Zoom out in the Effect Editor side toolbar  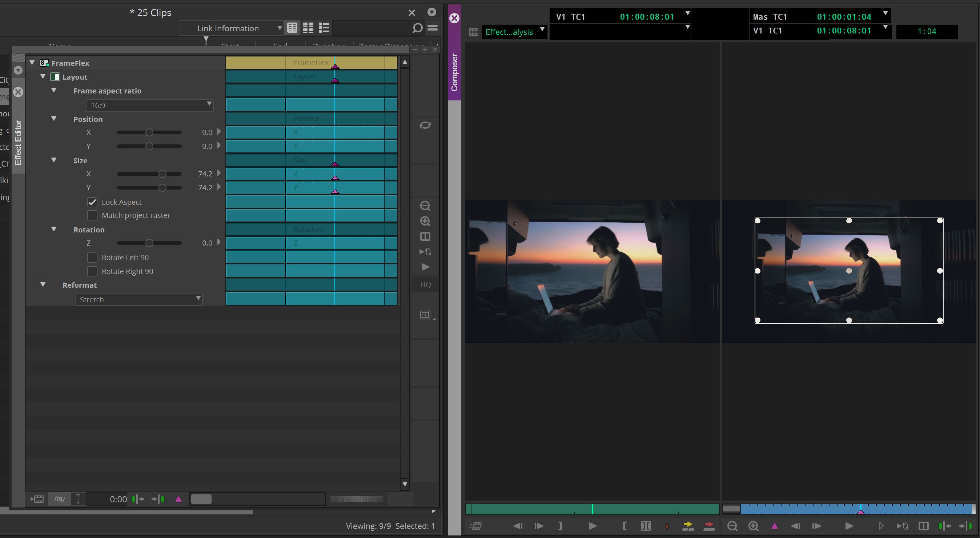425,206
